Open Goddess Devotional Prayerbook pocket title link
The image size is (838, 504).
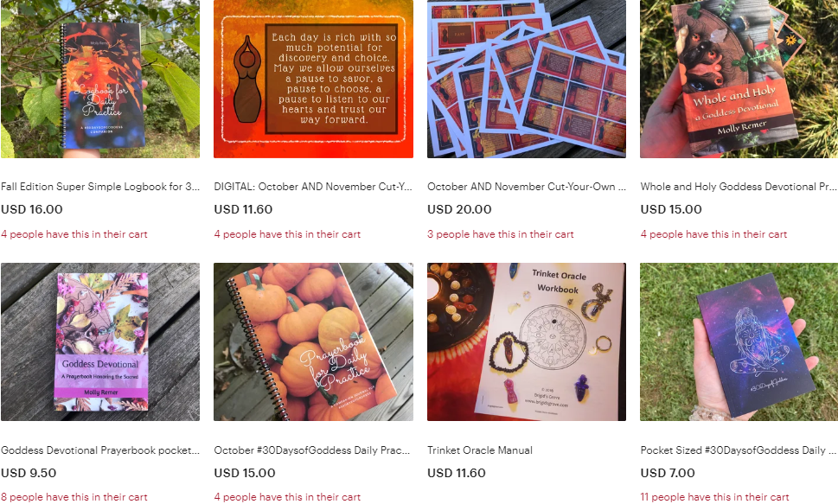click(x=100, y=450)
